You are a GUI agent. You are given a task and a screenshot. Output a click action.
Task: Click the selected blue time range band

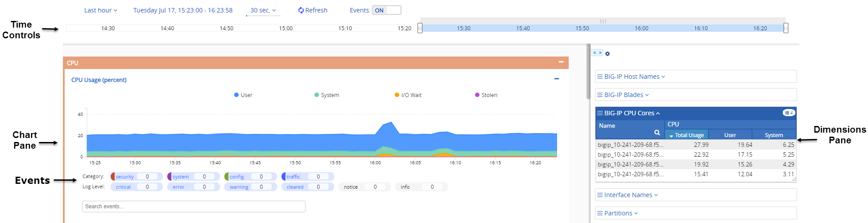603,28
